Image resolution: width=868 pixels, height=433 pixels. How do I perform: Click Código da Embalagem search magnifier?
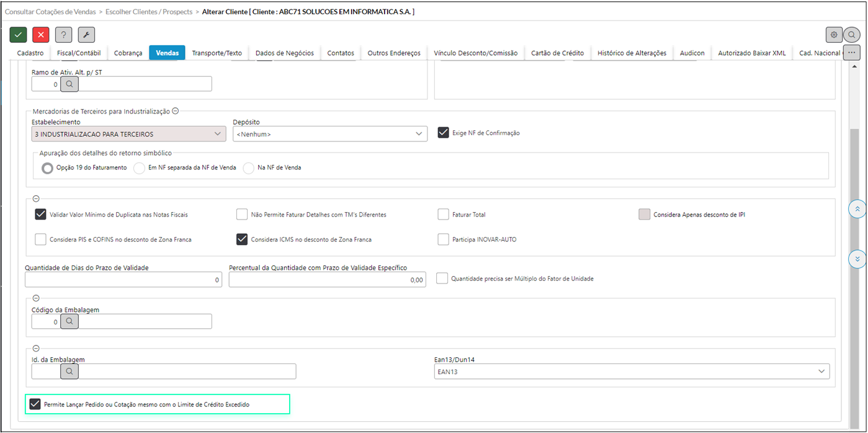pyautogui.click(x=69, y=321)
